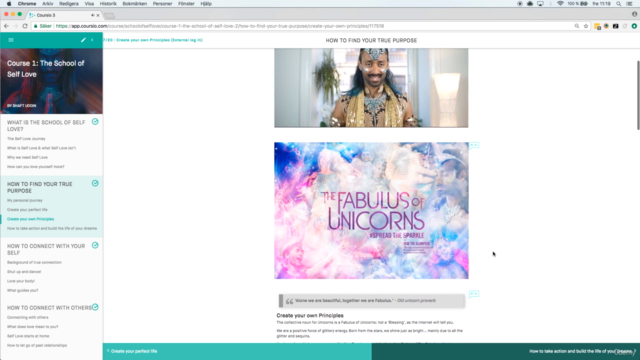Select the Coursio 3 browser tab
Viewport: 640px width, 360px height.
point(63,15)
